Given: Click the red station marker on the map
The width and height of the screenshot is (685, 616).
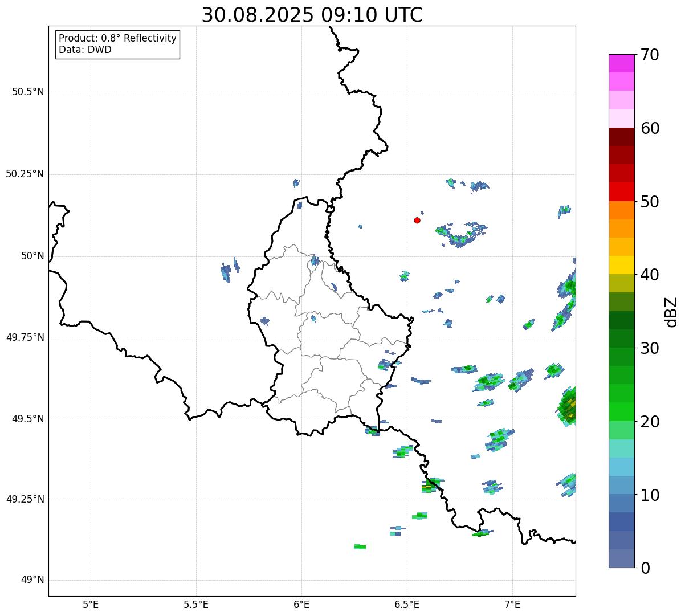Looking at the screenshot, I should pyautogui.click(x=417, y=220).
